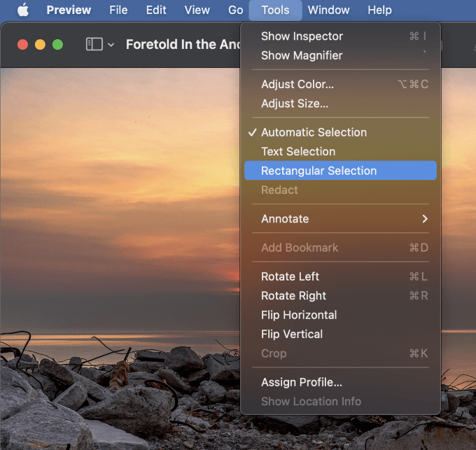Select Flip Horizontal

(x=340, y=315)
